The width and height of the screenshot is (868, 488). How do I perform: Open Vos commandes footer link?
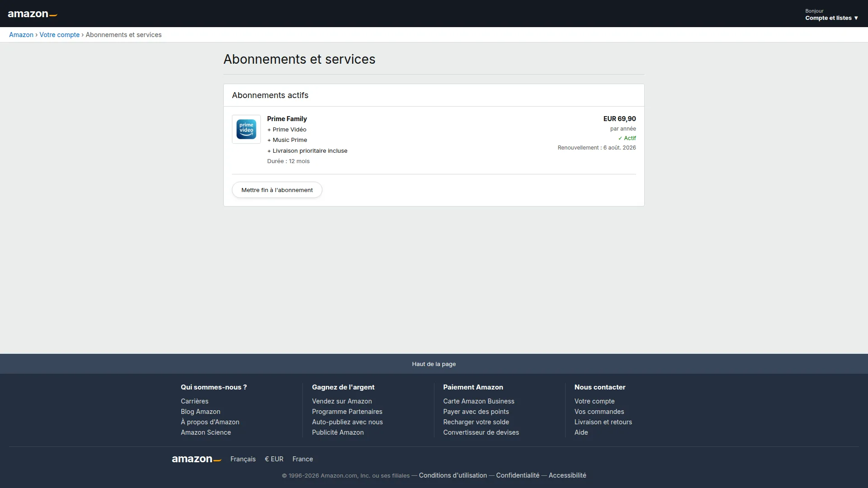coord(599,412)
